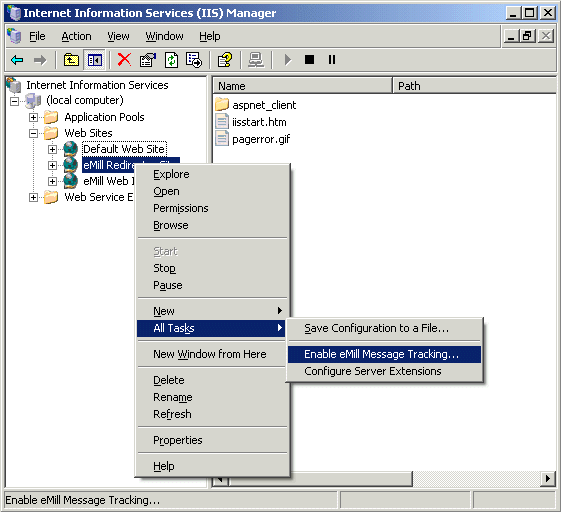Screen dimensions: 561x512
Task: Click the Web Sites folder icon
Action: [51, 133]
